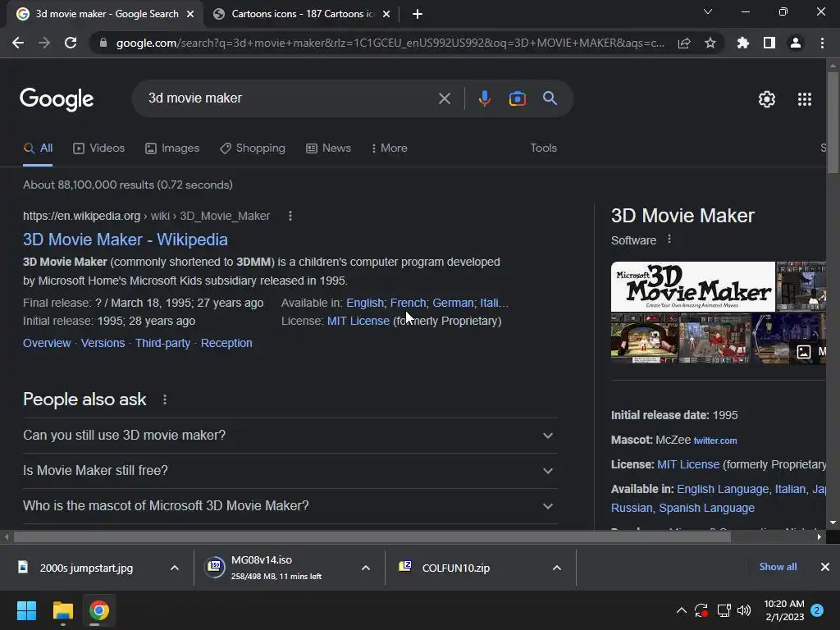Image resolution: width=840 pixels, height=630 pixels.
Task: Show hidden system tray icons
Action: (x=682, y=610)
